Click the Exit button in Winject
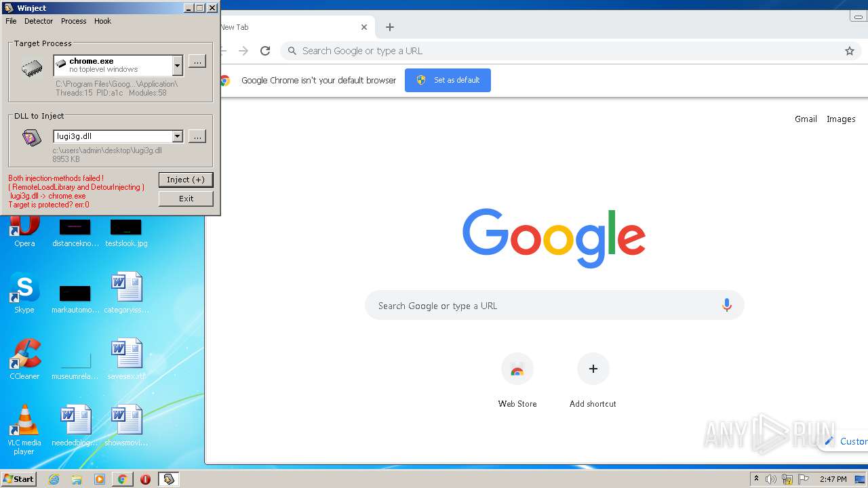 point(186,199)
